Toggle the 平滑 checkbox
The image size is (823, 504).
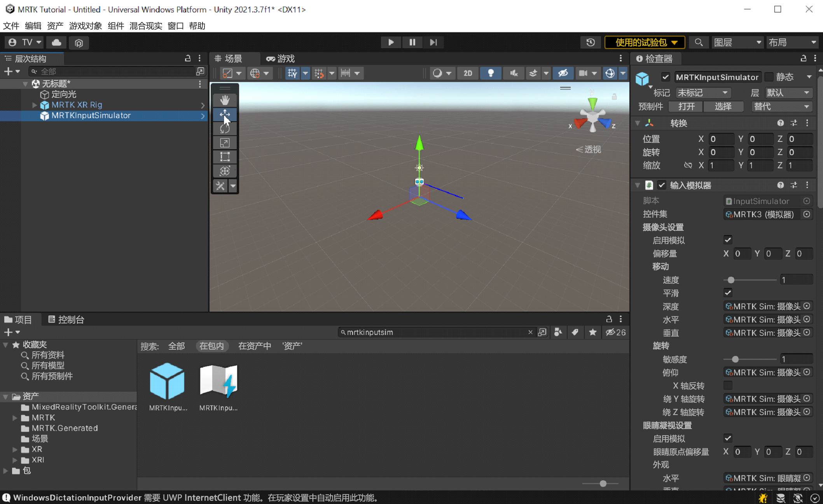tap(728, 293)
